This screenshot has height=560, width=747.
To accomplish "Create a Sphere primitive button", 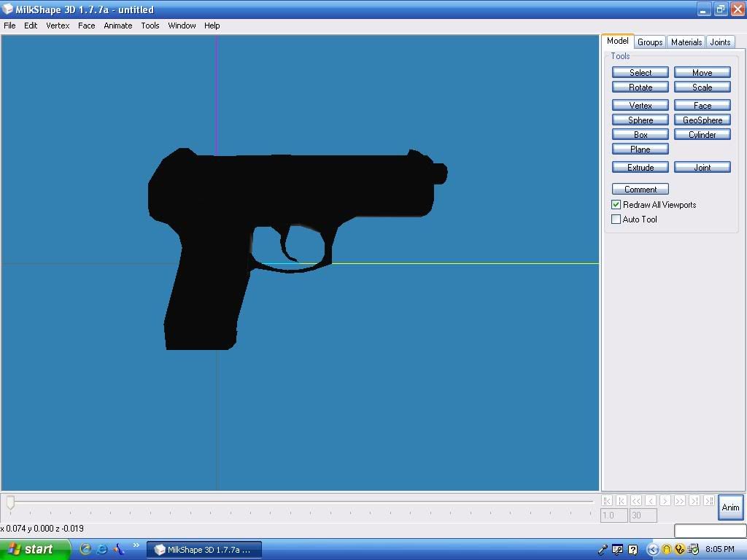I will (x=640, y=120).
